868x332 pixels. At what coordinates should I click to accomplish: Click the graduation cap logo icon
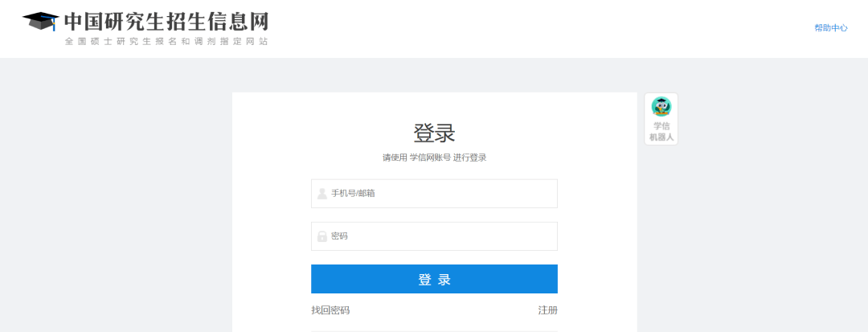click(x=40, y=22)
